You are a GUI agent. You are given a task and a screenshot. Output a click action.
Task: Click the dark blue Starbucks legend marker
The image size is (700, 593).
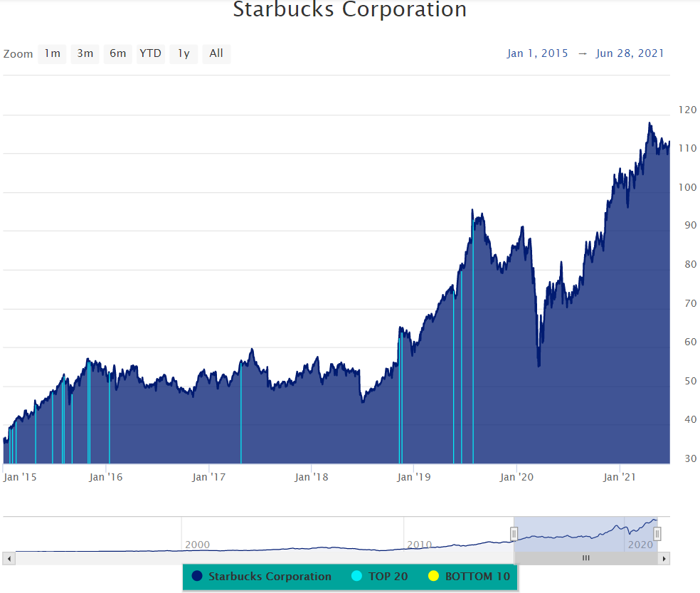197,576
